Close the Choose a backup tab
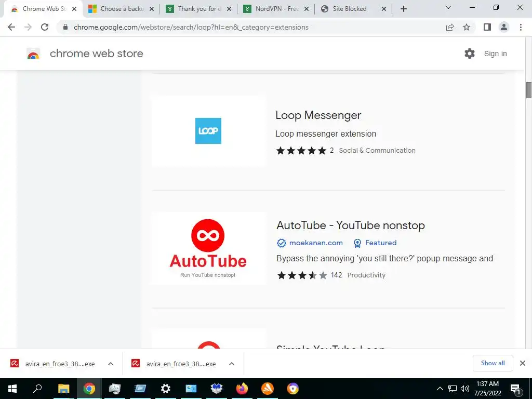The width and height of the screenshot is (532, 399). (152, 9)
